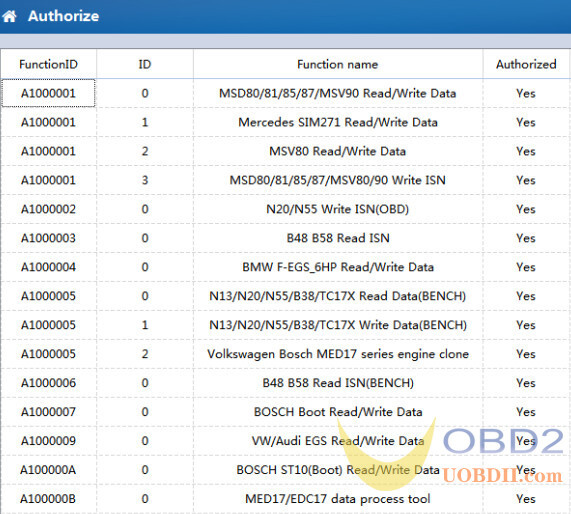Select 'N13/N20/N55/B38/TC17X Read Data(BENCH)' cell

[x=338, y=296]
